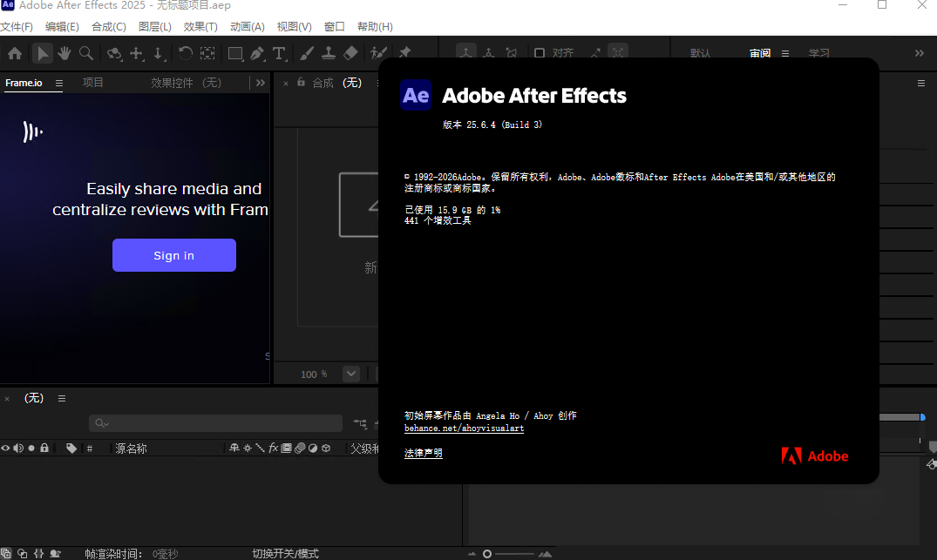Screen dimensions: 937x560
Task: Open the timeline (无) panel menu
Action: coord(62,398)
